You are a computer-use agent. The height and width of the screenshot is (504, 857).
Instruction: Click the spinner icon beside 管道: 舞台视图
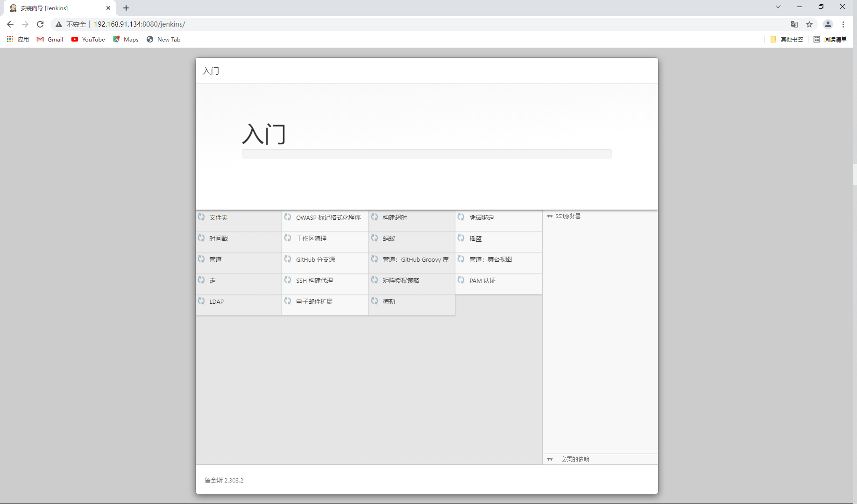[x=461, y=259]
